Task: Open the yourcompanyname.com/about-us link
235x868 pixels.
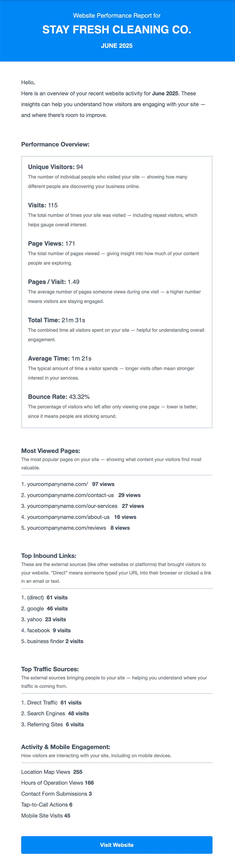Action: pyautogui.click(x=68, y=517)
